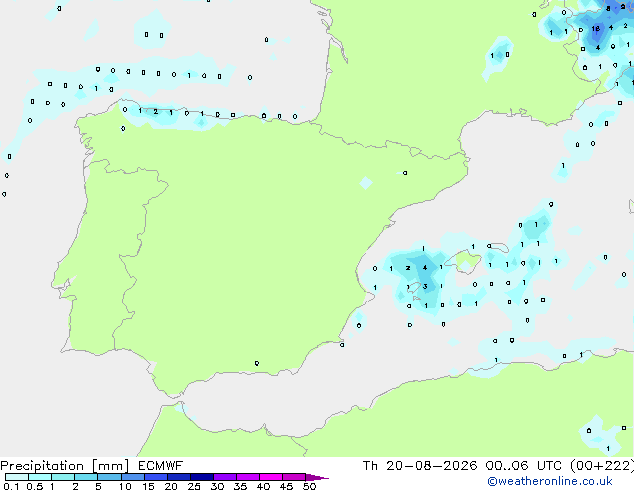Click the 18 mm value in northeast corner
The image size is (634, 490).
[595, 29]
